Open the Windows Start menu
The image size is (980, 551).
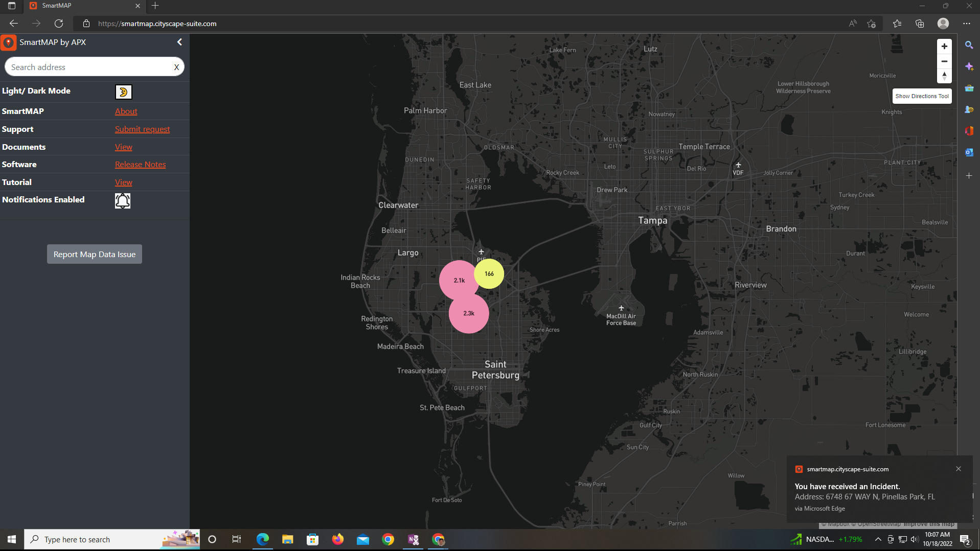pyautogui.click(x=12, y=539)
